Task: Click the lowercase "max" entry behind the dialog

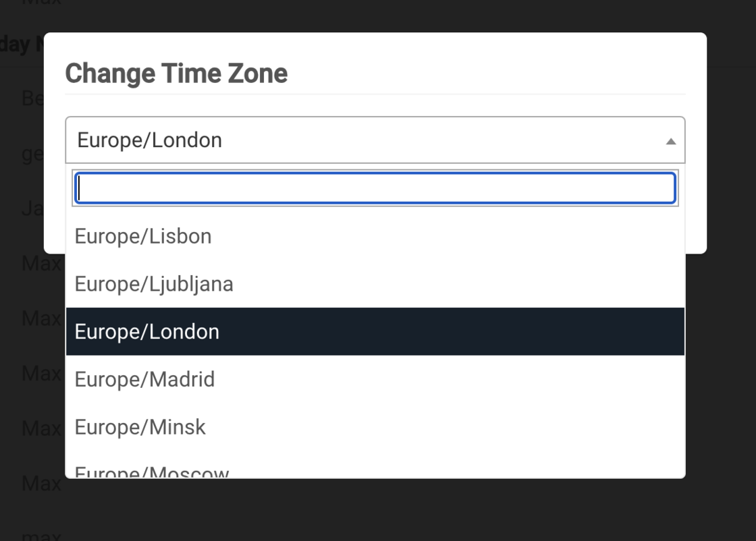Action: click(x=41, y=536)
